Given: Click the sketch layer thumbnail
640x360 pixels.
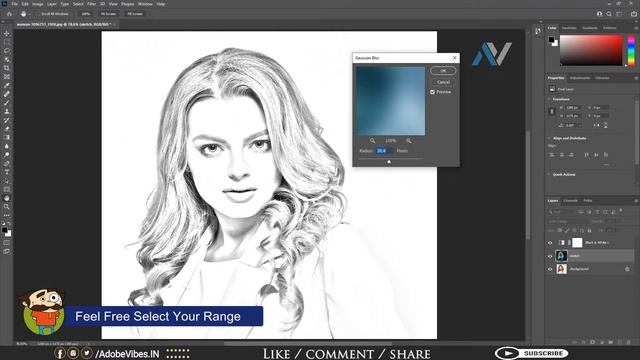Looking at the screenshot, I should pos(562,256).
